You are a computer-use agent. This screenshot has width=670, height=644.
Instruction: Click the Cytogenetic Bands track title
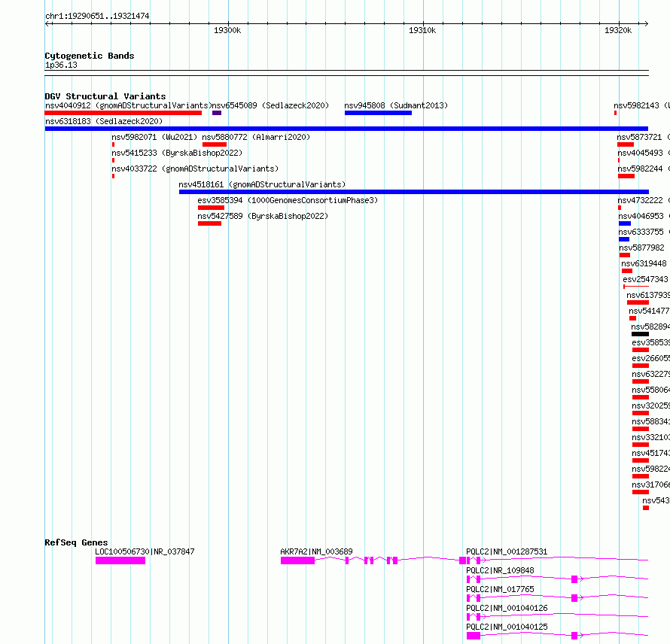point(90,56)
